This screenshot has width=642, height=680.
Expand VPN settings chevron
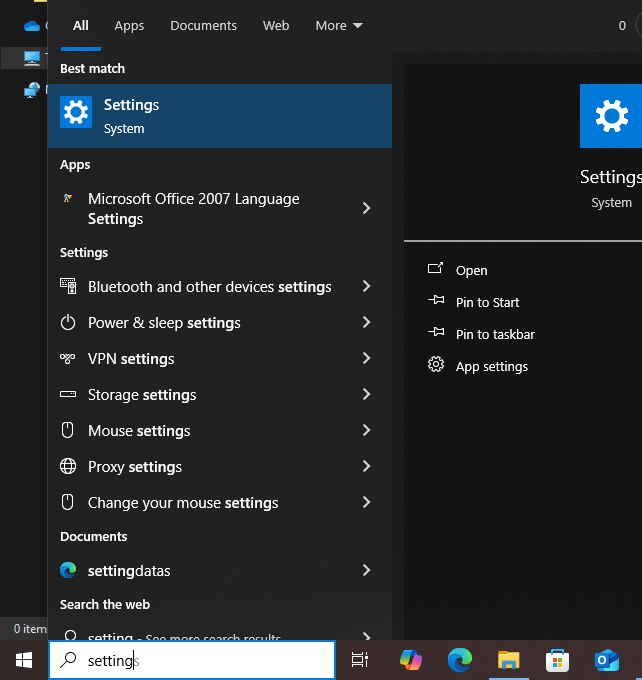click(367, 358)
